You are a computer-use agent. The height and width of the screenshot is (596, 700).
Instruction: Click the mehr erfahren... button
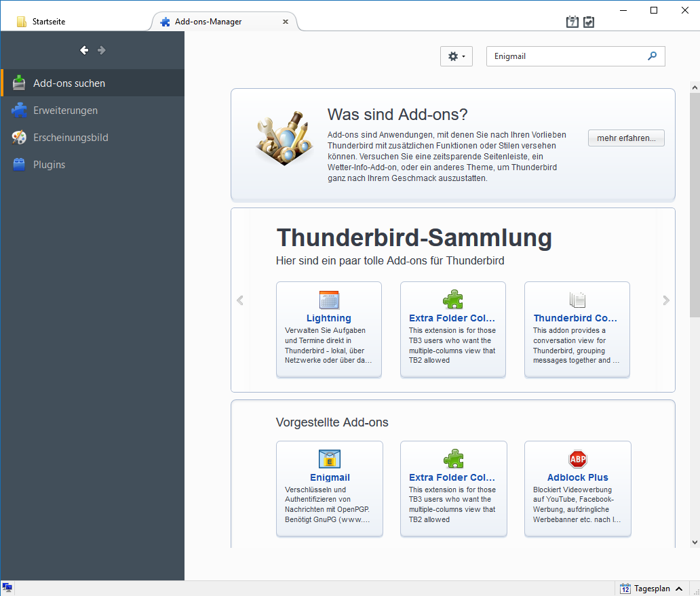tap(626, 138)
